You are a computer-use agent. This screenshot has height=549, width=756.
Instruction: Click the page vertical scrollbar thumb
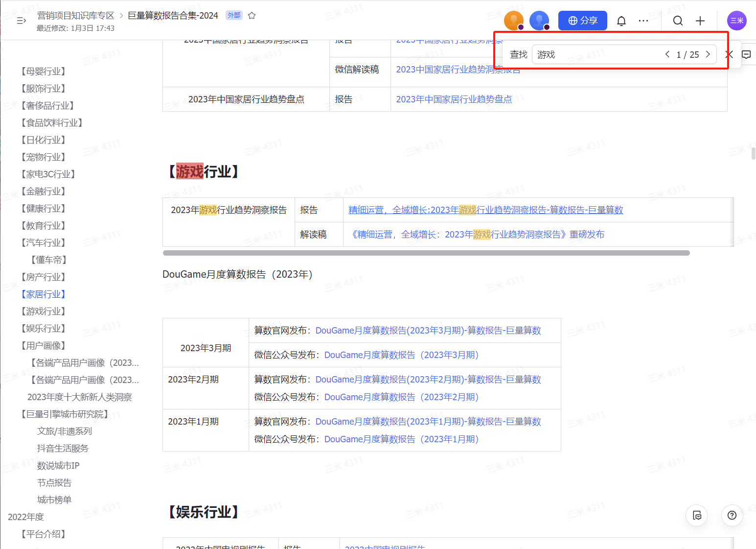click(753, 153)
